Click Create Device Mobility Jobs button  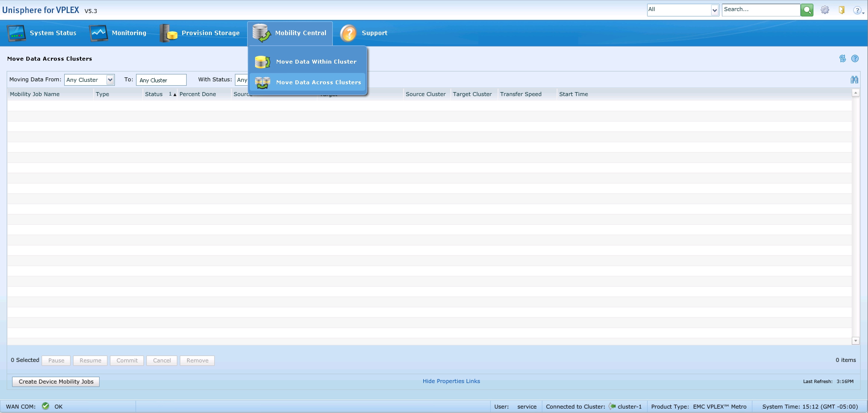pos(56,382)
